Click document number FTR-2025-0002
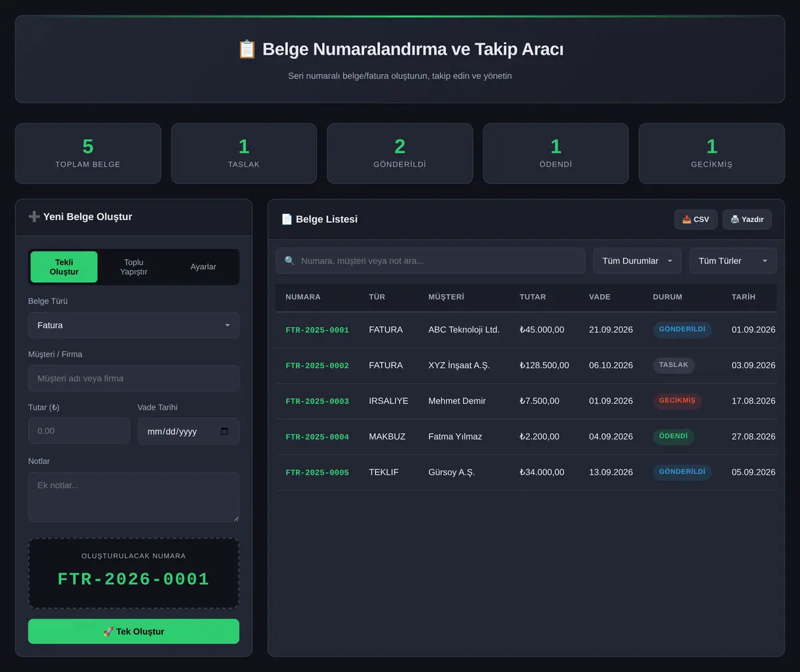This screenshot has width=800, height=672. tap(317, 365)
